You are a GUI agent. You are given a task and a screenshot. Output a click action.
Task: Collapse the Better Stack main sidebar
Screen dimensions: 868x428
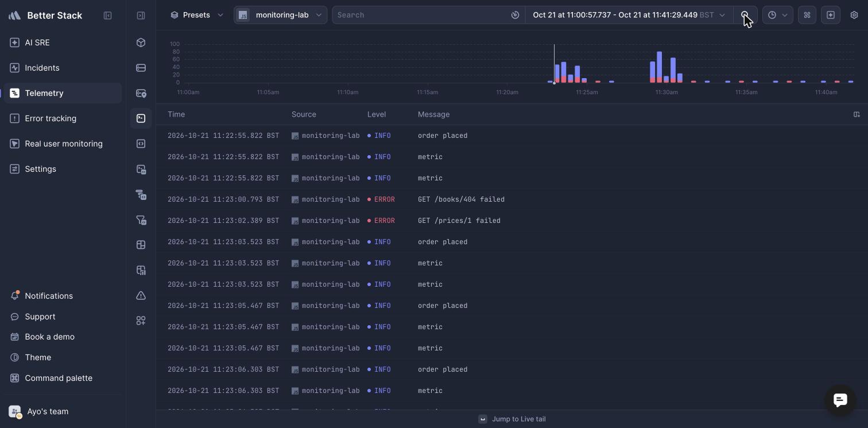pyautogui.click(x=107, y=16)
